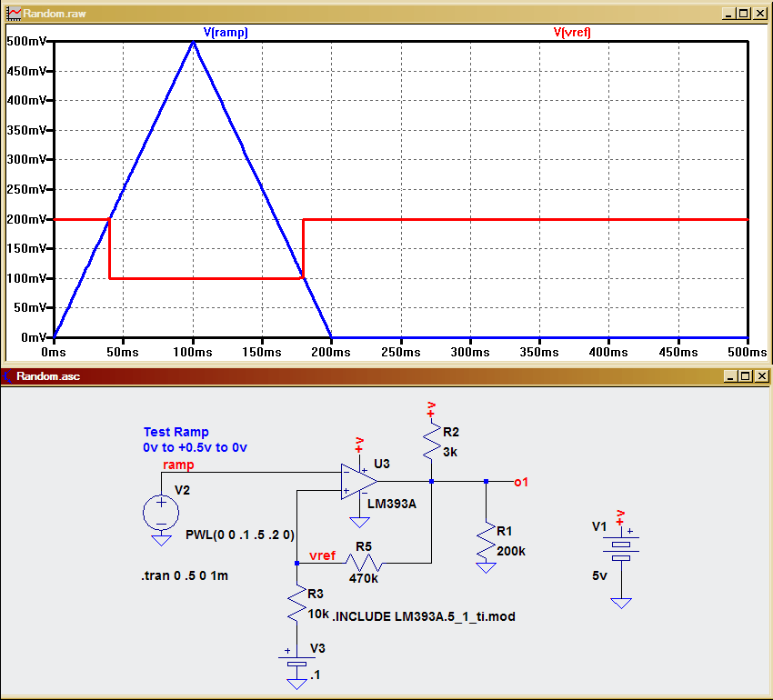Screen dimensions: 773x700
Task: Click the Random.raw window title icon
Action: coord(14,14)
